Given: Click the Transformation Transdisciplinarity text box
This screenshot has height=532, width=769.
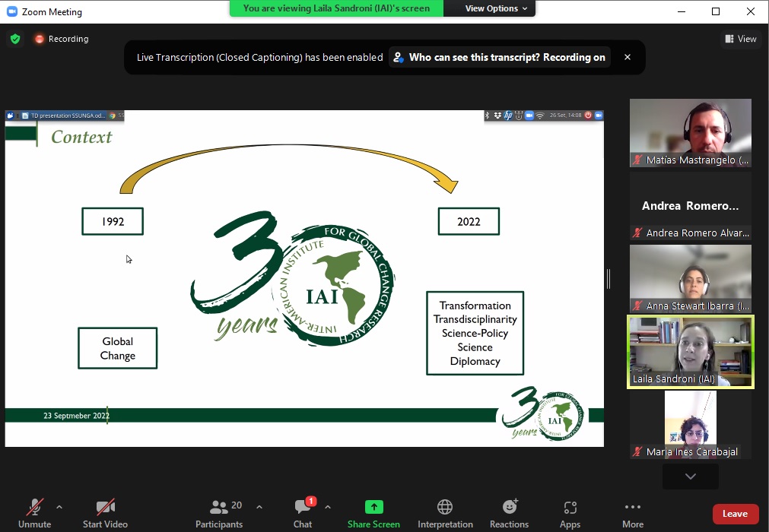Looking at the screenshot, I should click(475, 333).
